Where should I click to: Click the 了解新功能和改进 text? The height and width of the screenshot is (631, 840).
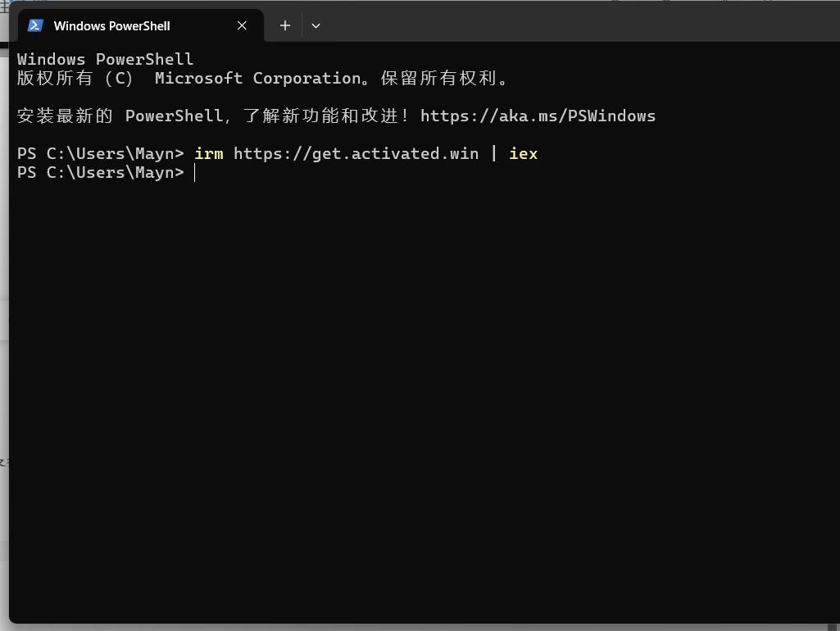coord(321,116)
